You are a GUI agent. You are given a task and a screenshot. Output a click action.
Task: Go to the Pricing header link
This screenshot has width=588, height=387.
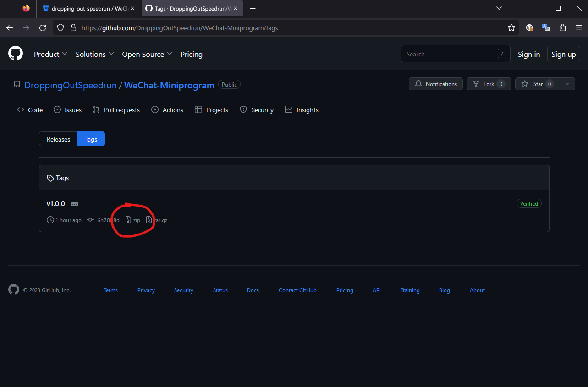point(192,54)
